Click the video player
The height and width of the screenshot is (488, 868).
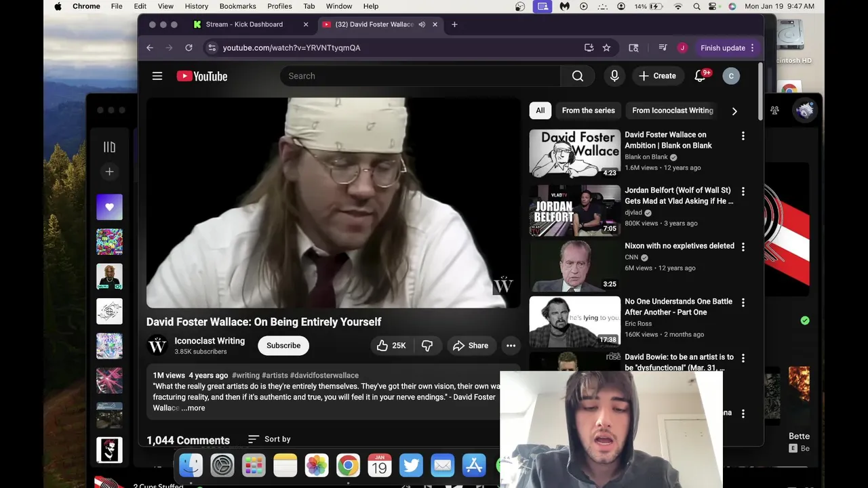click(333, 203)
